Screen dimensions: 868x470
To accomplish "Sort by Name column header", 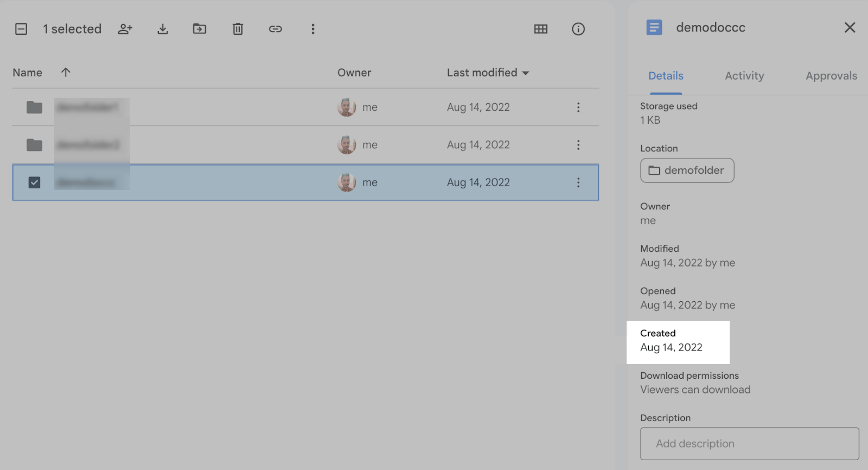I will pyautogui.click(x=28, y=73).
